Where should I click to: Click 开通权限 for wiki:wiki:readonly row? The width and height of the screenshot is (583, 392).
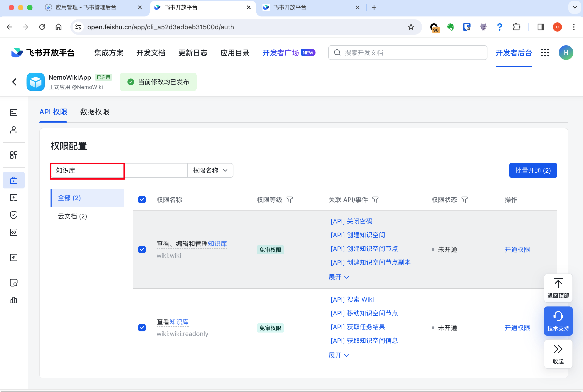click(517, 328)
